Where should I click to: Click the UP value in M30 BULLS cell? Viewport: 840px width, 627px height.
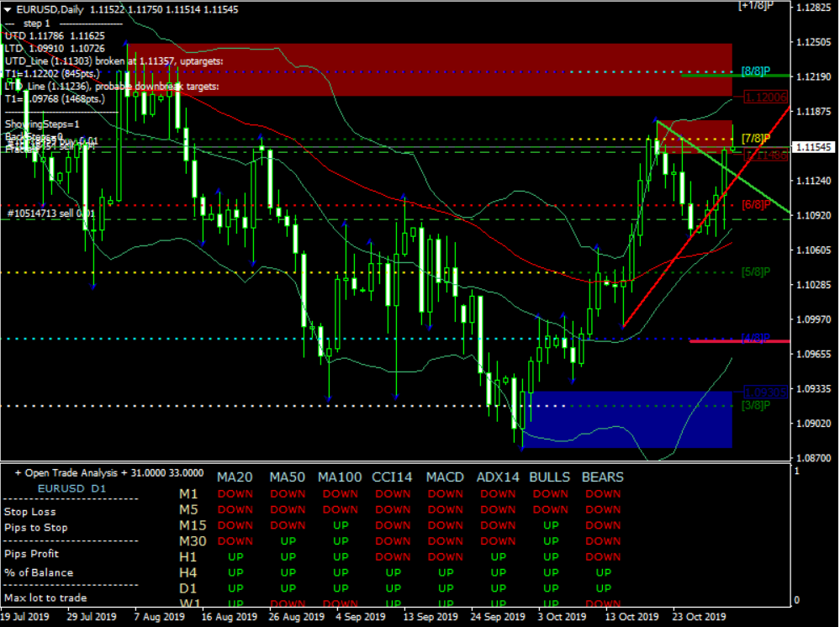[551, 541]
